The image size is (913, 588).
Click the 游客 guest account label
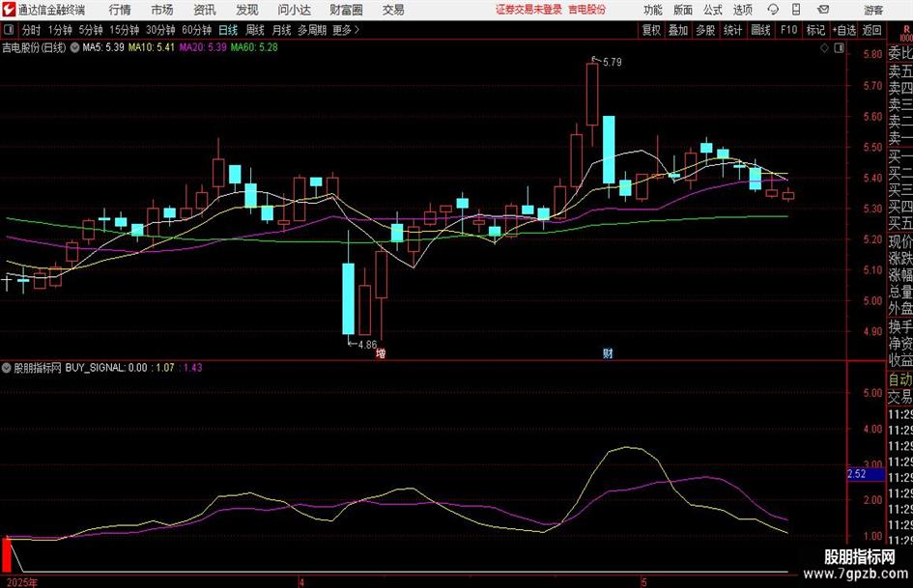point(873,10)
